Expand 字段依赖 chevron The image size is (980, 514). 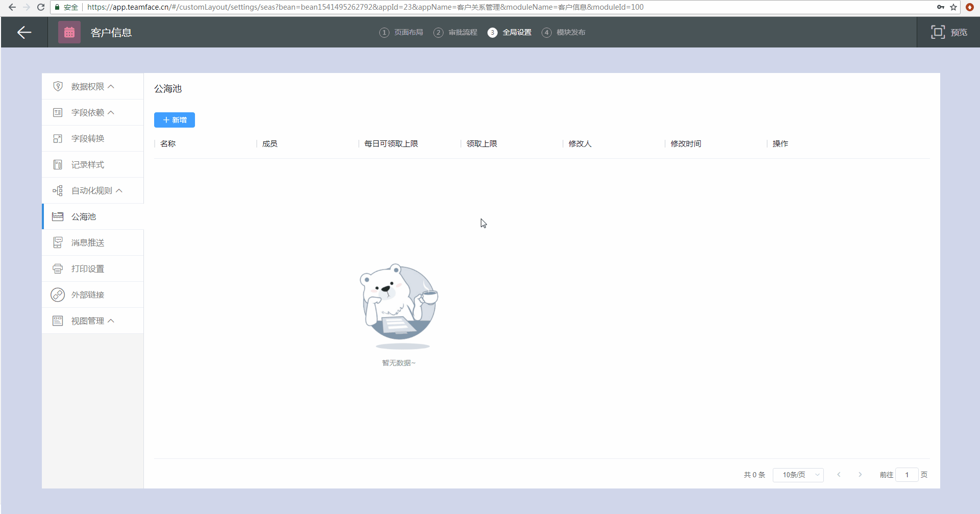[x=111, y=113]
